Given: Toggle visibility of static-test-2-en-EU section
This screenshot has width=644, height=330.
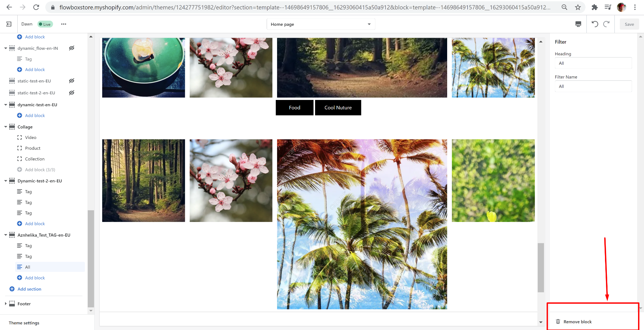Looking at the screenshot, I should [72, 93].
